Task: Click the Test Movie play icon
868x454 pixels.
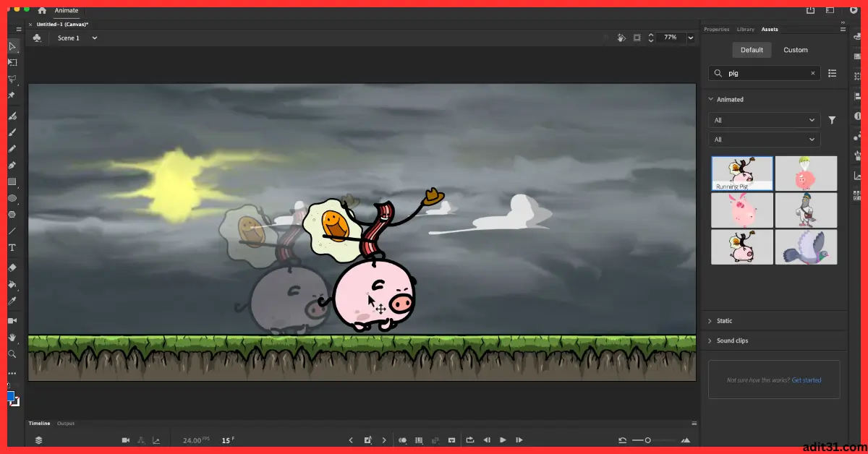Action: 854,10
